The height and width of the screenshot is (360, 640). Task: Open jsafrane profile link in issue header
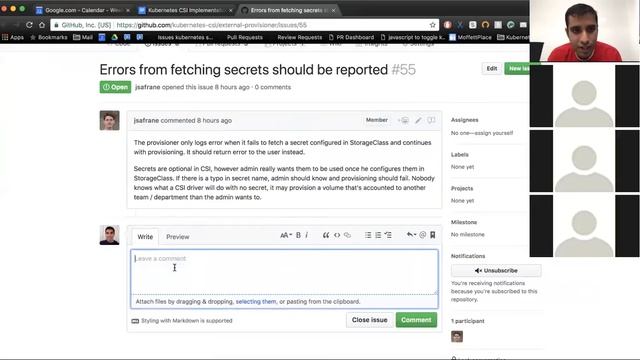pos(147,87)
